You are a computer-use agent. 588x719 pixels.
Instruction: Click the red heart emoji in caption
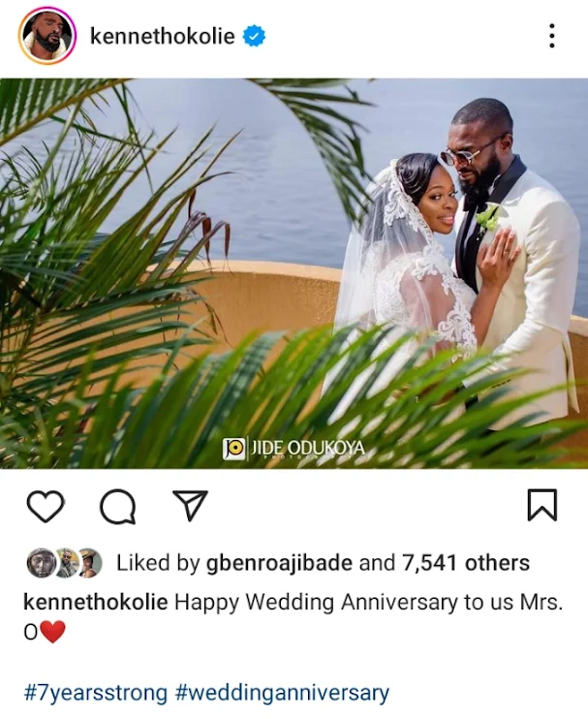[53, 632]
